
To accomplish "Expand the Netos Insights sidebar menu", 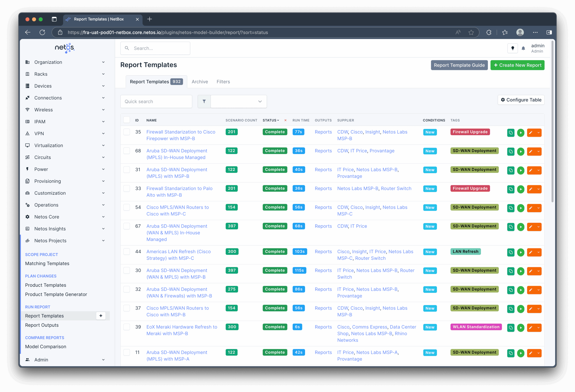I will (65, 229).
